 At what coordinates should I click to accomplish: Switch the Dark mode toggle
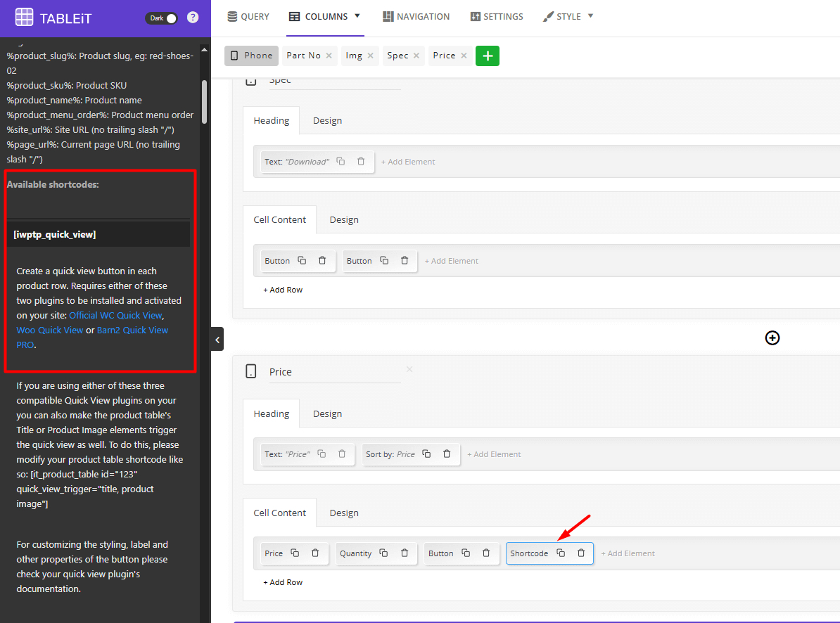pos(161,19)
